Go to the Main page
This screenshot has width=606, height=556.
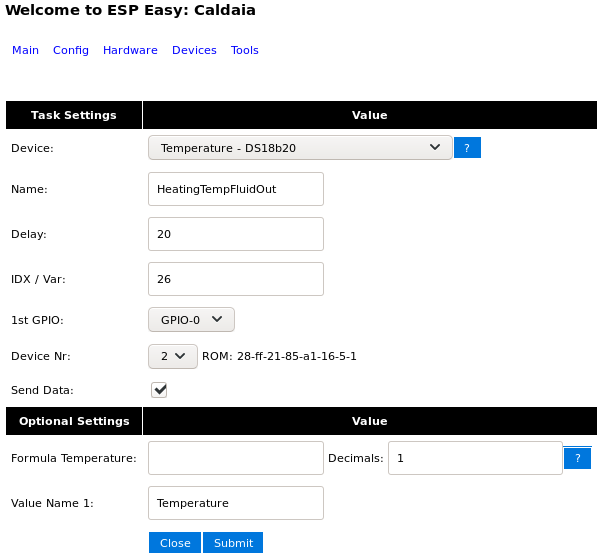[26, 50]
